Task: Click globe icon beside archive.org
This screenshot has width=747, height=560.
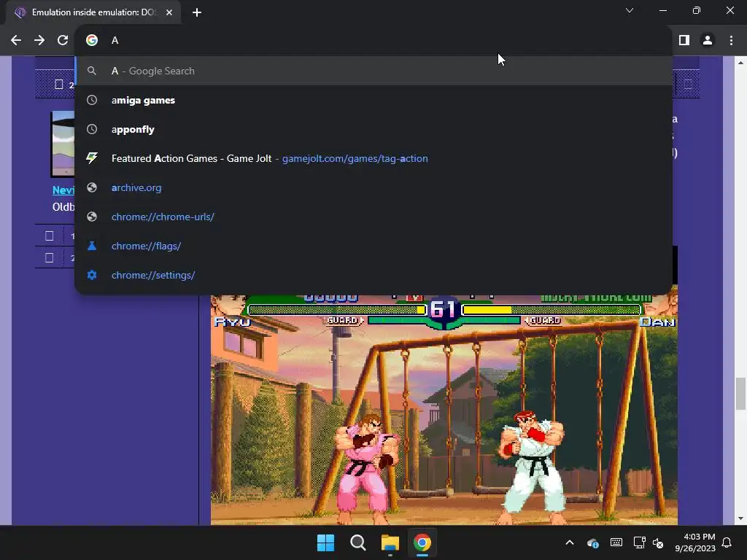Action: tap(92, 187)
